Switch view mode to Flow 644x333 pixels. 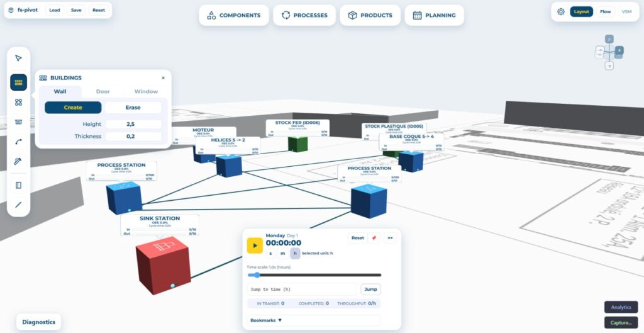[605, 11]
